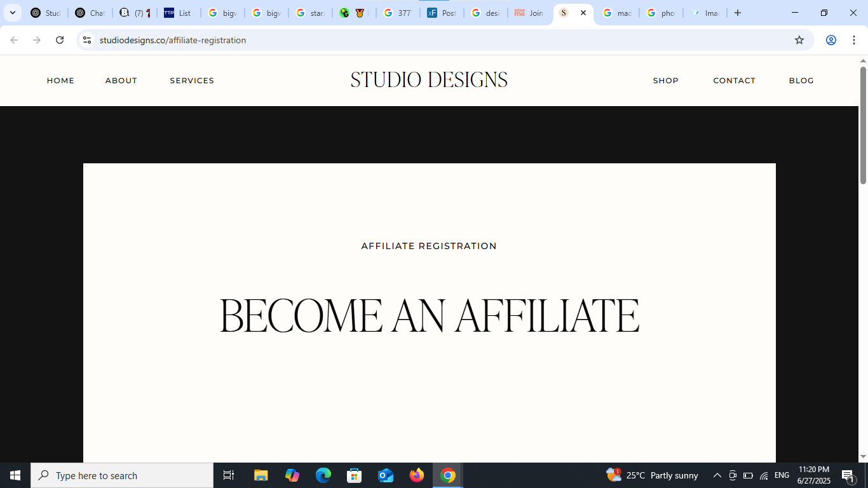Open the clock and calendar flyout
868x488 pixels.
click(814, 475)
